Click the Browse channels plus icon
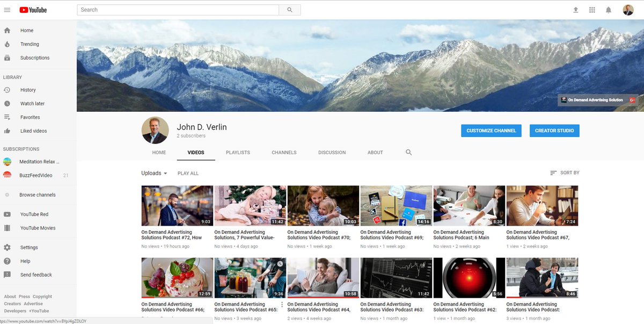644x324 pixels. point(7,195)
